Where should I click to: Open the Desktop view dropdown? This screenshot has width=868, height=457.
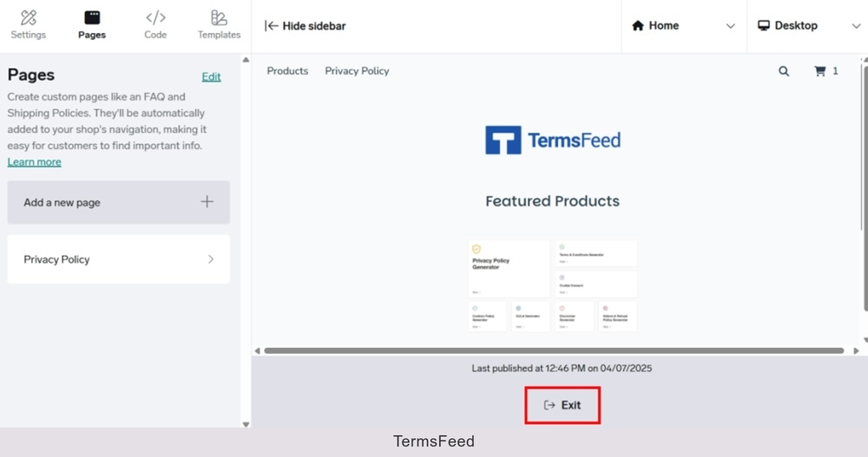pos(807,26)
